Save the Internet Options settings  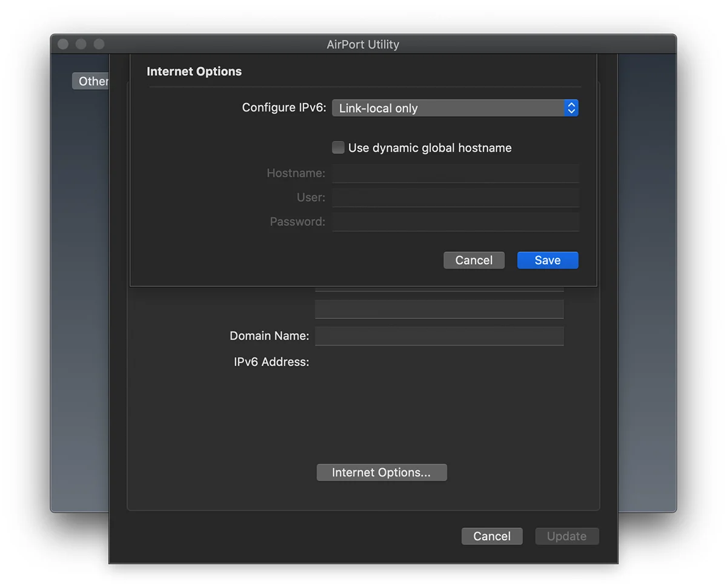tap(547, 260)
